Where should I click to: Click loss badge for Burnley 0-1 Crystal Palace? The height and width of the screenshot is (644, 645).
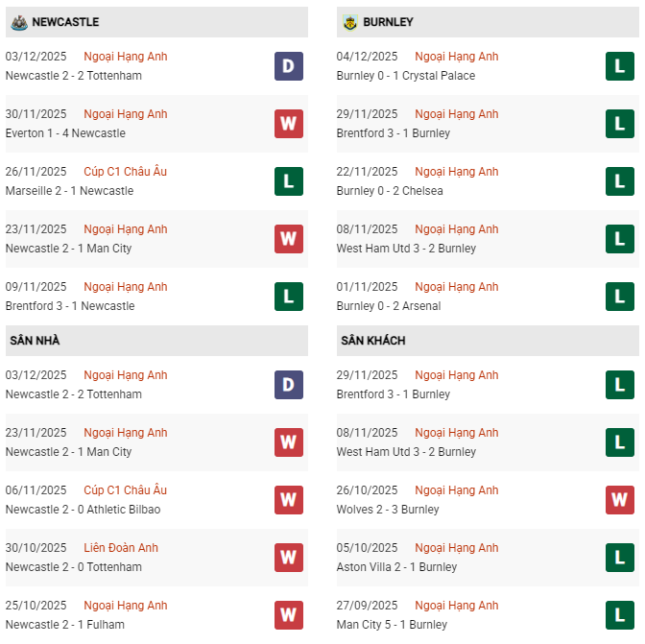point(620,66)
